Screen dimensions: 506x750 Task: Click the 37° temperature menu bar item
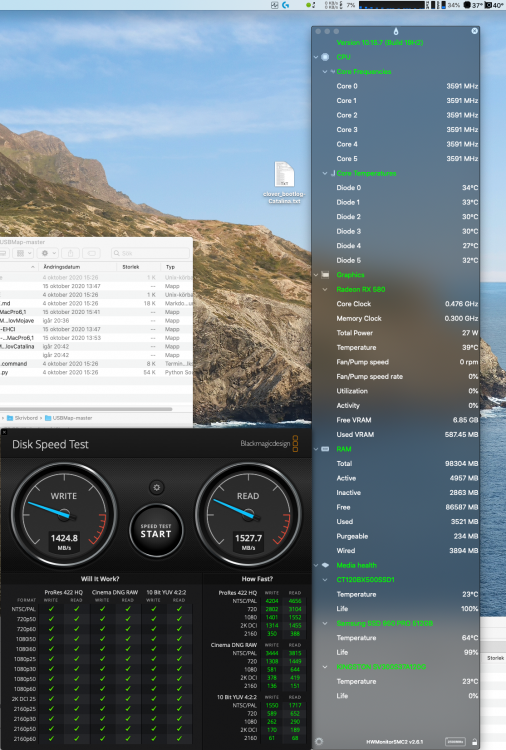pyautogui.click(x=473, y=5)
